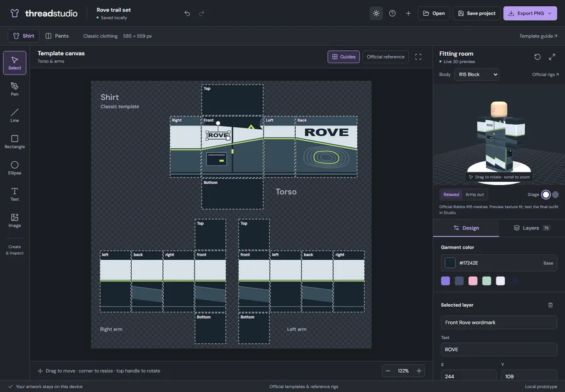Select the Ellipse tool
This screenshot has height=392, width=565.
click(15, 167)
